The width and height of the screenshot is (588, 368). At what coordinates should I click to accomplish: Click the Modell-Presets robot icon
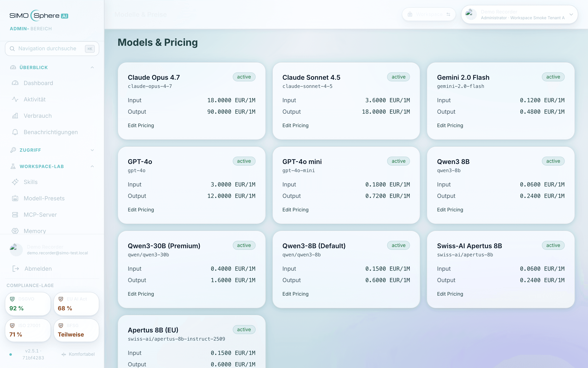tap(15, 198)
